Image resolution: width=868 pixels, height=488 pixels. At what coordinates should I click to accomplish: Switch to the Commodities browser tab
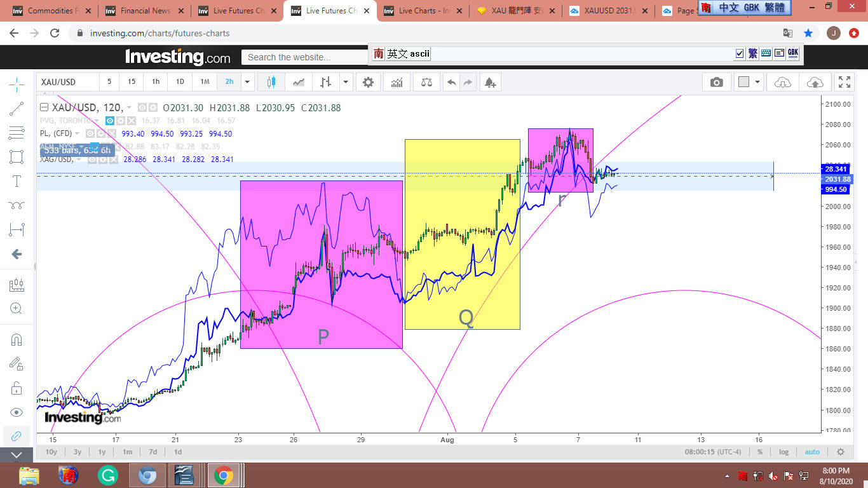[x=52, y=11]
